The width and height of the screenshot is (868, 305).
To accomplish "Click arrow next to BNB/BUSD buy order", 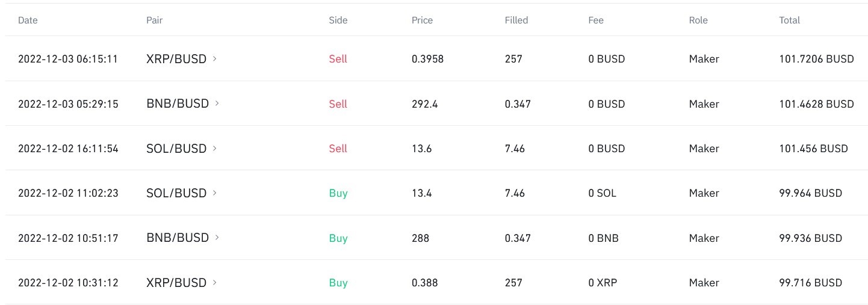I will point(217,238).
